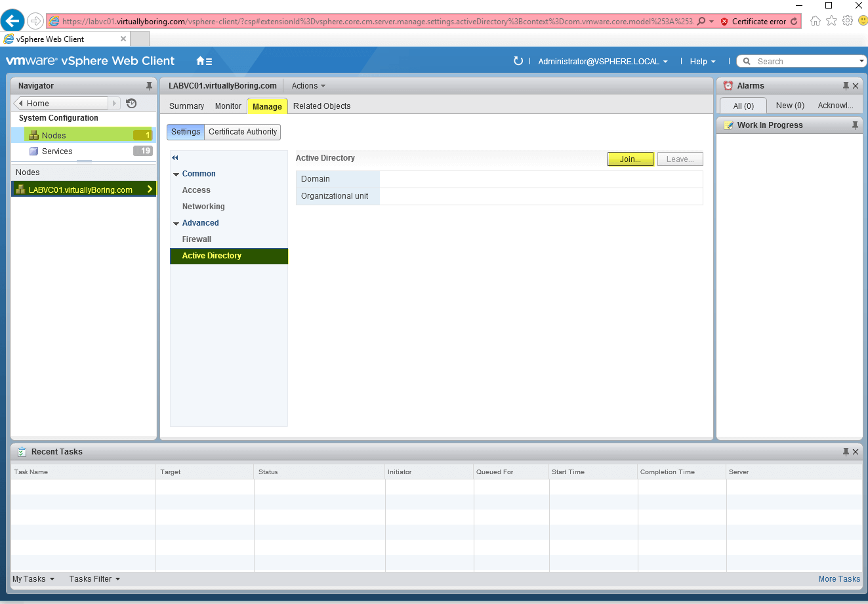
Task: Pin the Alarms panel
Action: click(x=846, y=86)
